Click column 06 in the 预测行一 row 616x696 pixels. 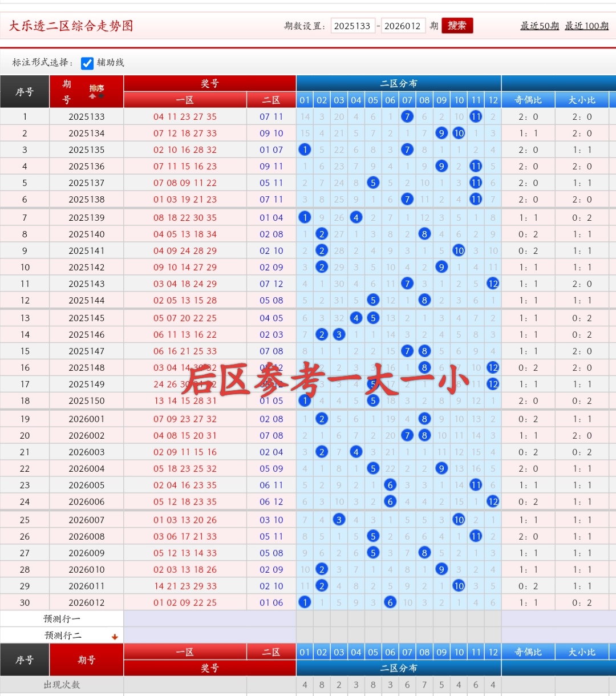(390, 619)
